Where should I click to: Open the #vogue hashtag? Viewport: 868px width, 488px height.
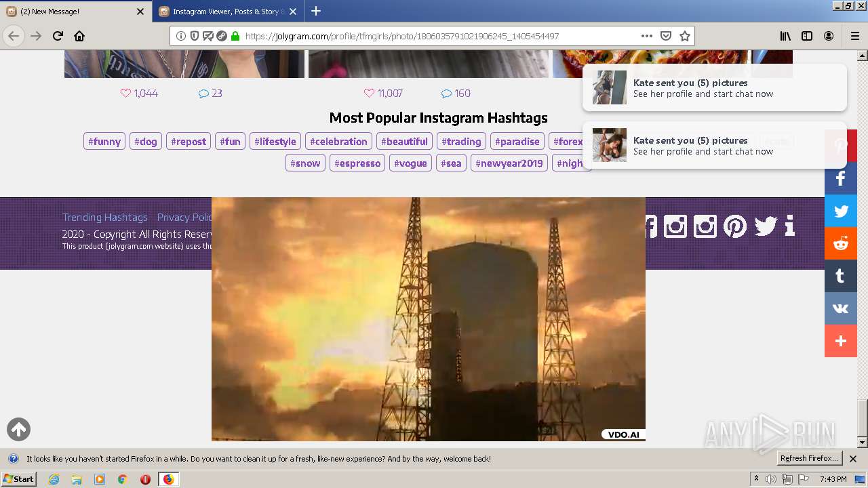click(410, 163)
